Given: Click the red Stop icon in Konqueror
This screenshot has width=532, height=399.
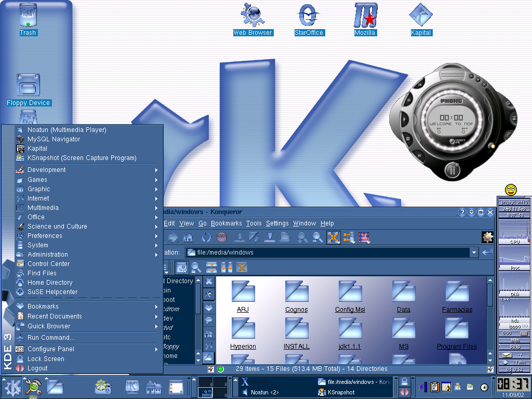Looking at the screenshot, I should [x=221, y=237].
